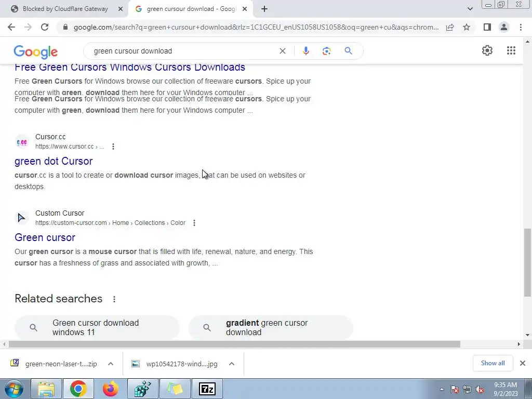
Task: Click Chrome icon in taskbar
Action: pyautogui.click(x=78, y=389)
